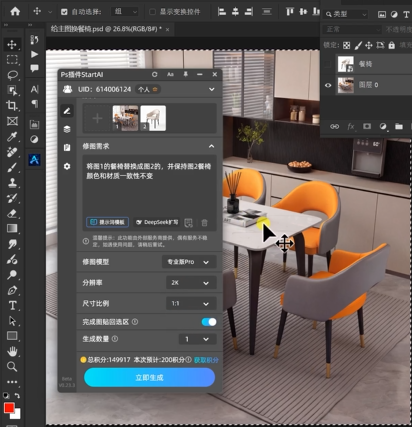The image size is (412, 427).
Task: Select the Gradient tool
Action: 12,229
